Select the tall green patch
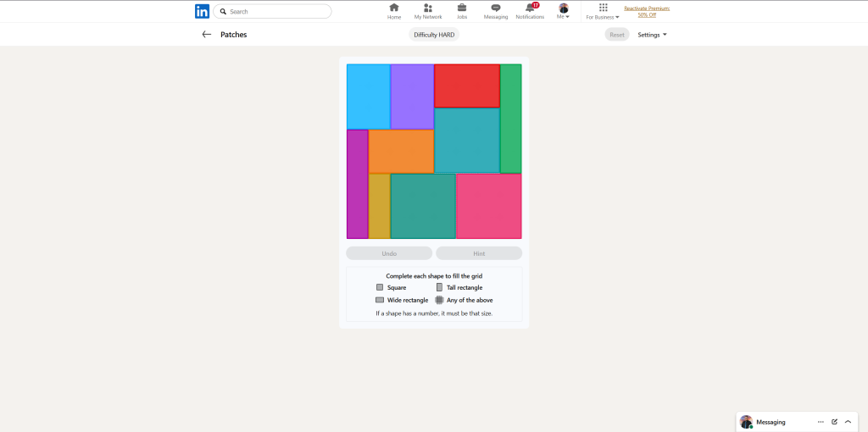Viewport: 868px width, 432px height. 511,119
